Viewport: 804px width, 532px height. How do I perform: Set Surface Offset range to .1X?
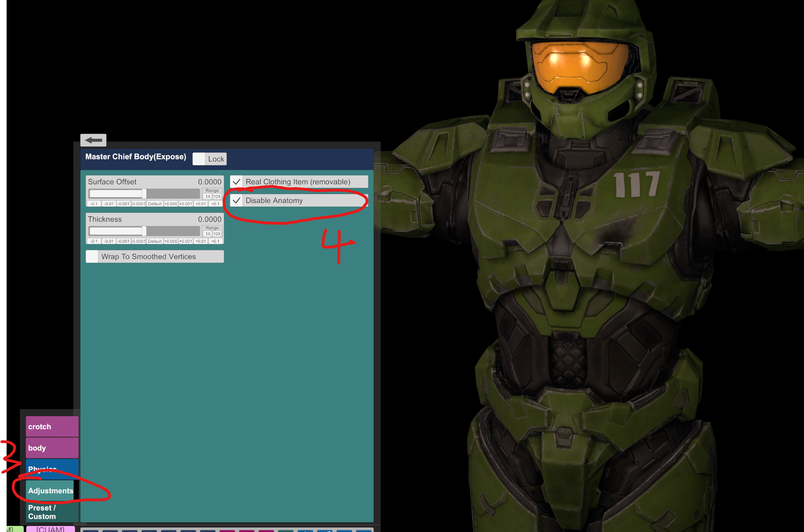pos(207,197)
